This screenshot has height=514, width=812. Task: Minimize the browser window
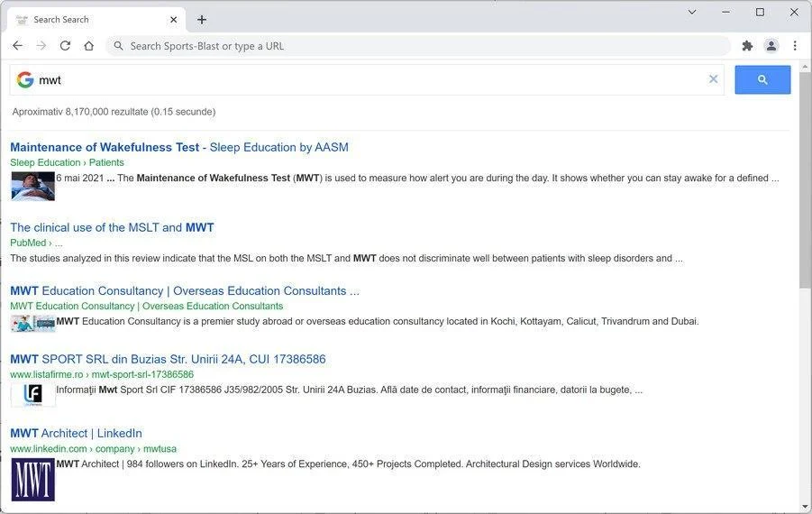click(726, 12)
